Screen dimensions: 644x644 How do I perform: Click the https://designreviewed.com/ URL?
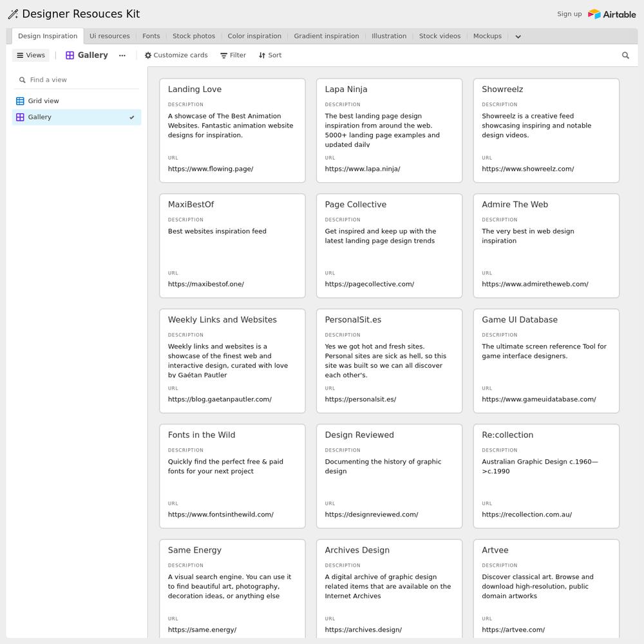(372, 515)
